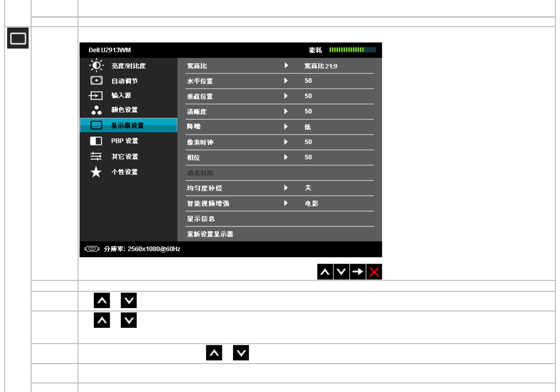Click the 相位 value 50

(x=308, y=157)
